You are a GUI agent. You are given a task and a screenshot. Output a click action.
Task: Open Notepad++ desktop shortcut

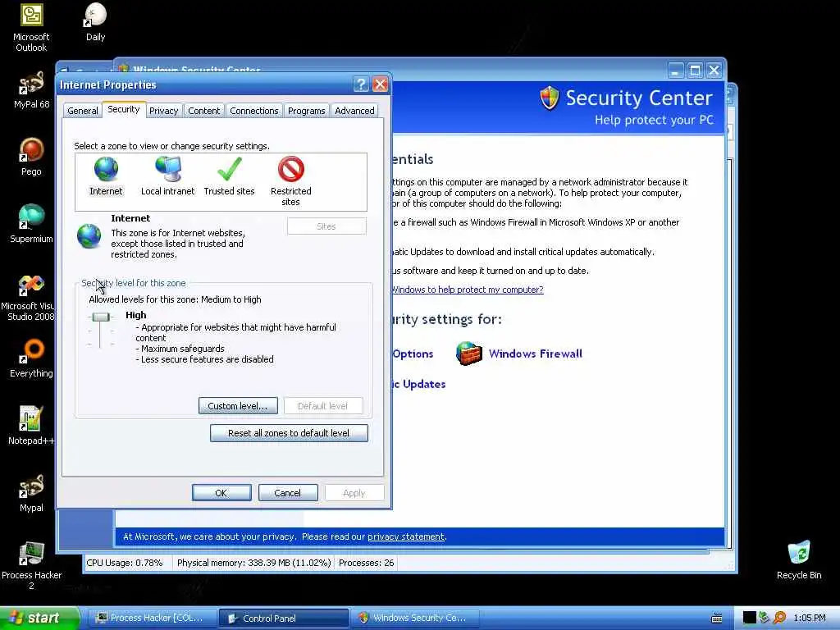tap(31, 426)
